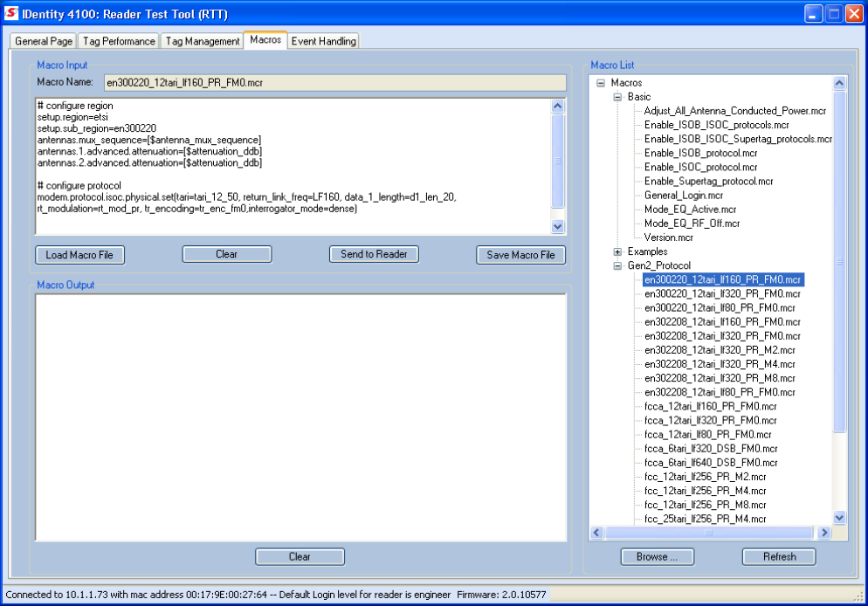The image size is (868, 606).
Task: Select the Macros tab
Action: pyautogui.click(x=265, y=40)
